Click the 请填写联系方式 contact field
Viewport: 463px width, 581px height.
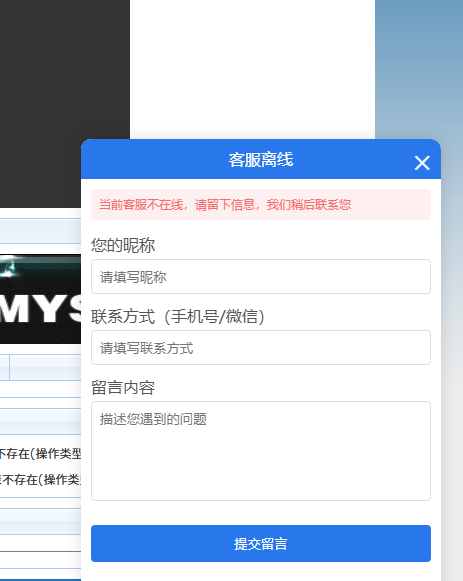(x=261, y=348)
